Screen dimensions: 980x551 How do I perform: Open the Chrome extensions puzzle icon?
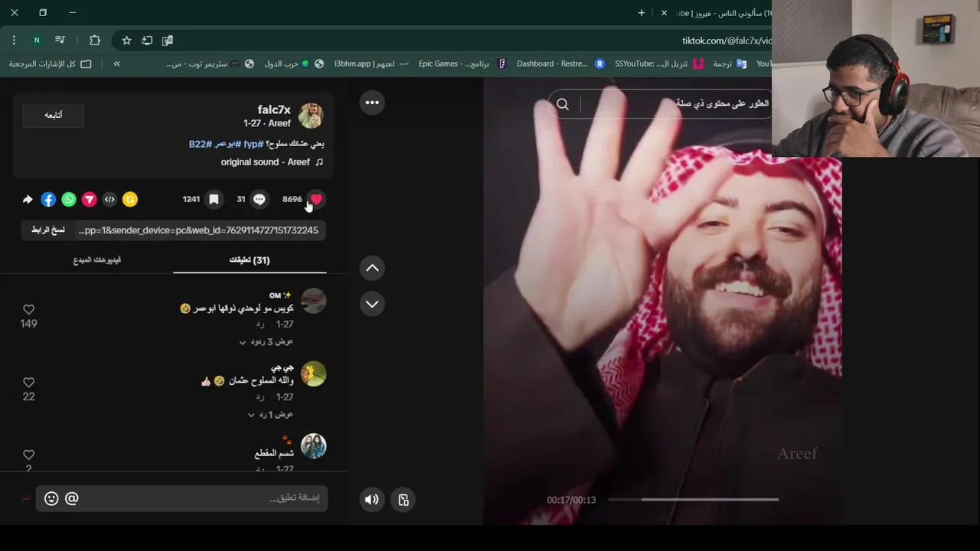click(95, 40)
